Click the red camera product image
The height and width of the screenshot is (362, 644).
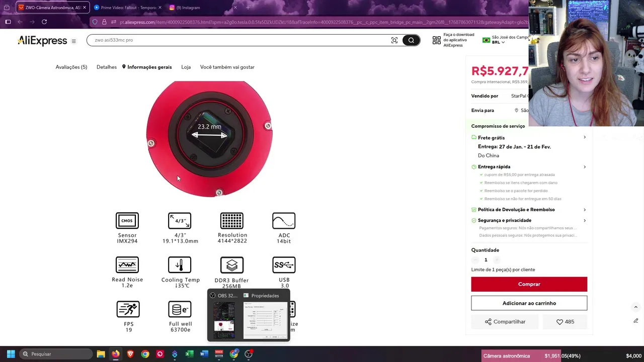209,139
